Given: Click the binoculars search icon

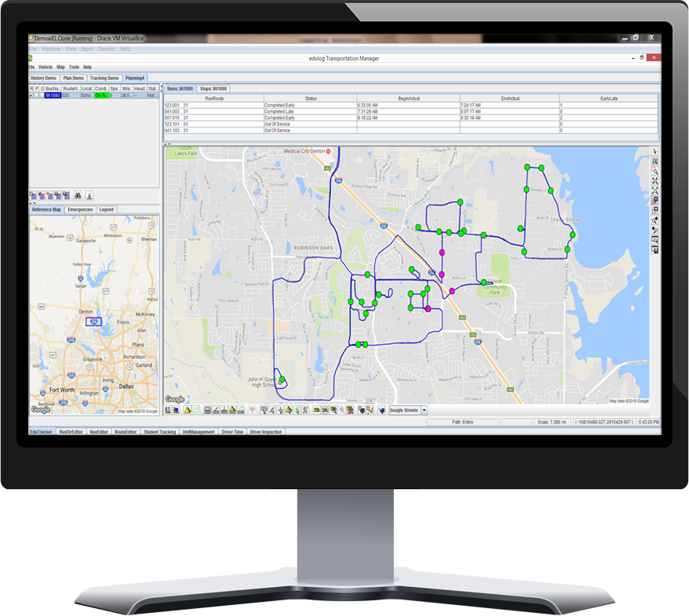Looking at the screenshot, I should 78,196.
